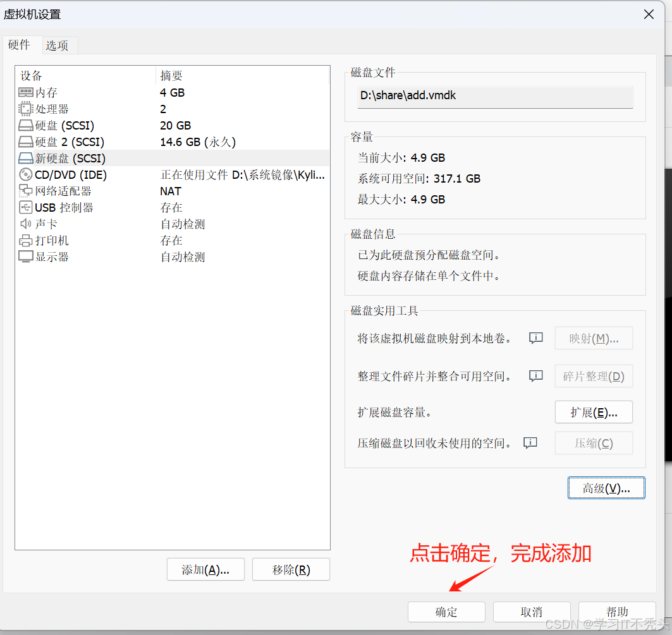Open 高级(V)... advanced settings
This screenshot has height=635, width=672.
(x=606, y=488)
